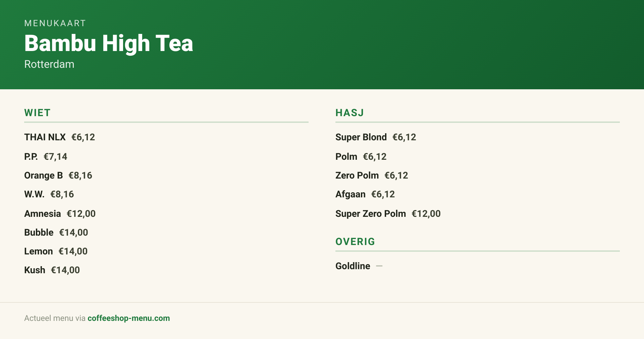
Task: Select the Orange B item
Action: pos(58,175)
